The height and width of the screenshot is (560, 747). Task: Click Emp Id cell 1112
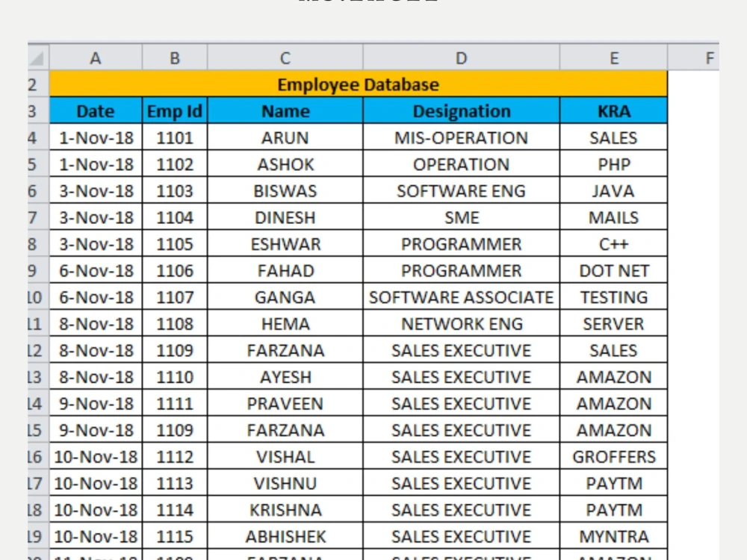coord(175,457)
